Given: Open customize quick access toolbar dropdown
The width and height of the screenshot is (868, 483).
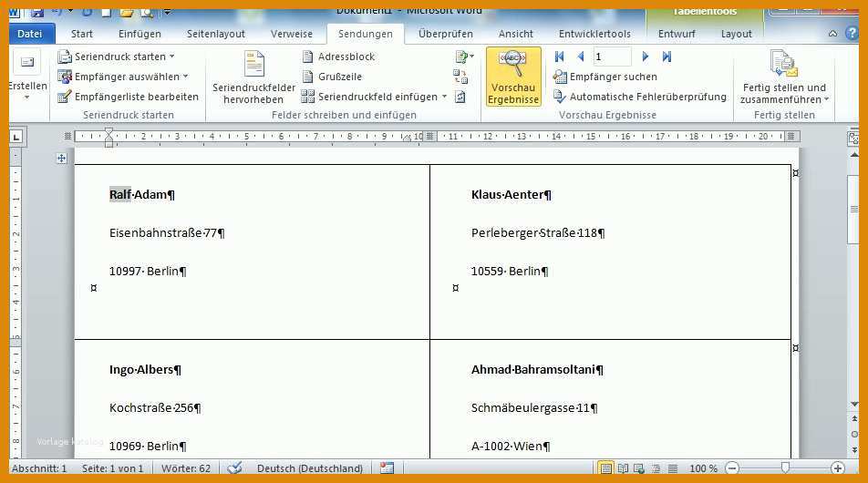Looking at the screenshot, I should tap(167, 12).
